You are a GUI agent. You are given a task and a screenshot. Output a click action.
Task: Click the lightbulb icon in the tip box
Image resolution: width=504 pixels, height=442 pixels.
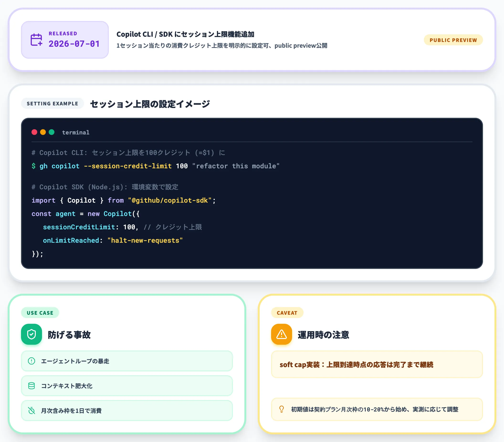(x=282, y=409)
